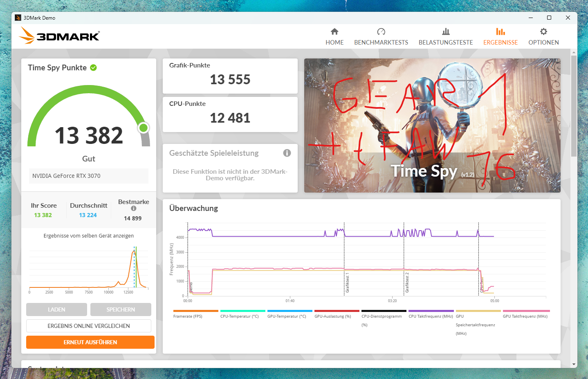Click the Time Spy preview image

(x=432, y=126)
